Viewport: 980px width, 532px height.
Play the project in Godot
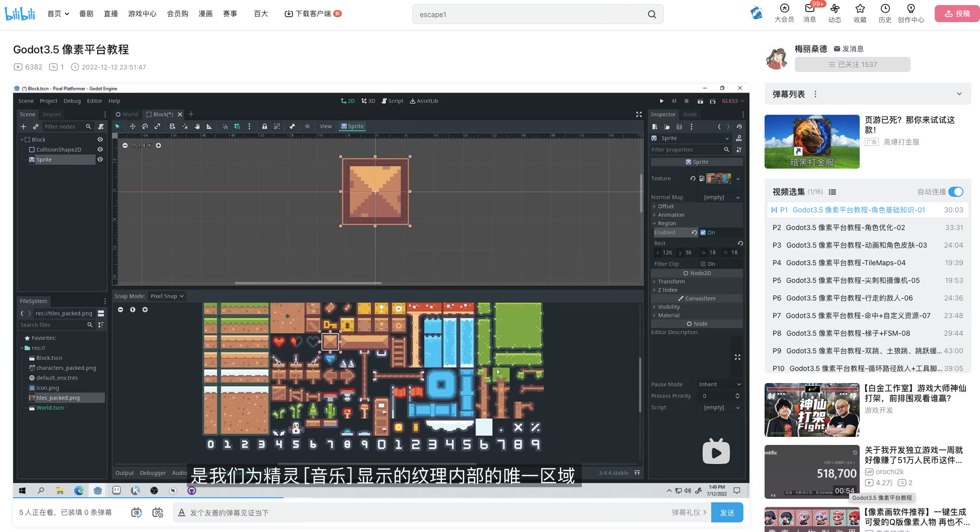[x=661, y=101]
